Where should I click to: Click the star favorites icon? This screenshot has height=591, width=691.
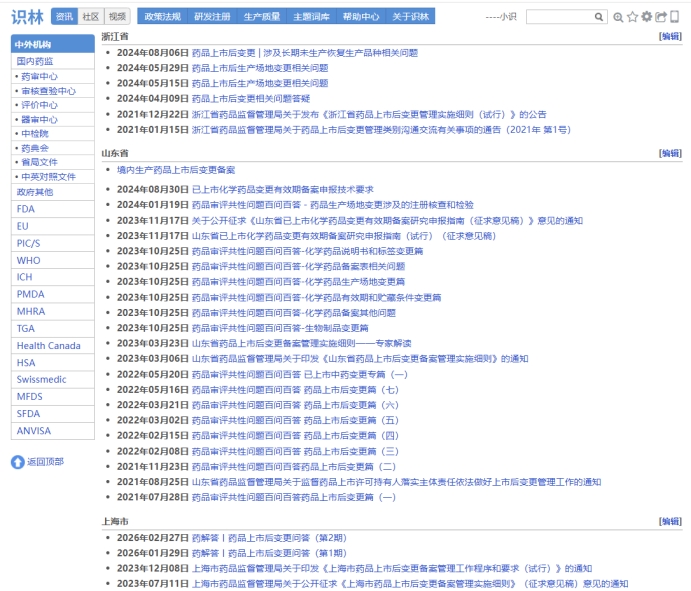click(x=632, y=17)
